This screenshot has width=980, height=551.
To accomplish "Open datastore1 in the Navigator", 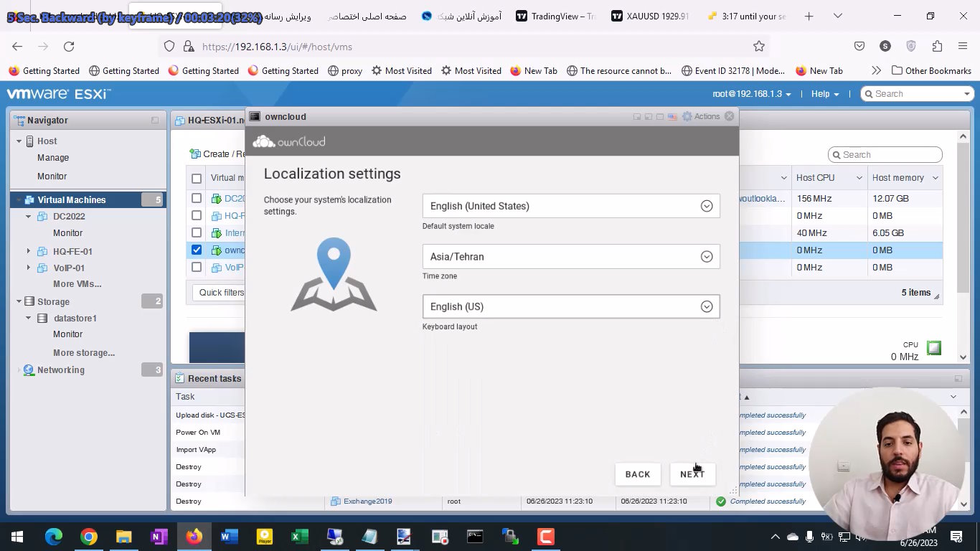I will pyautogui.click(x=75, y=318).
